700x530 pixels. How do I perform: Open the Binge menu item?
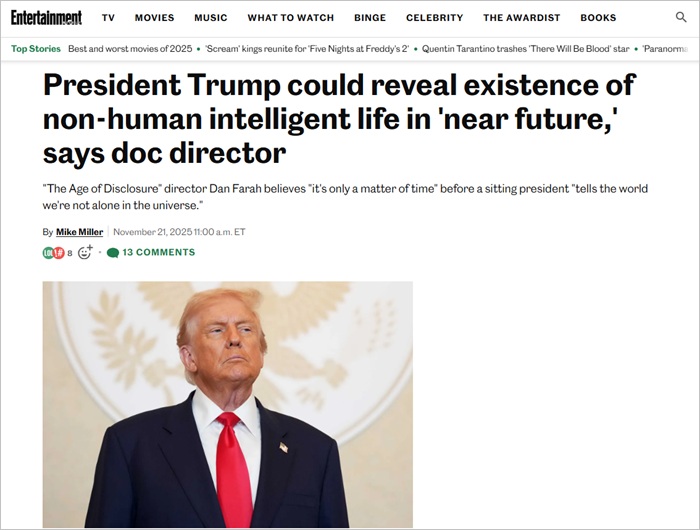click(370, 18)
